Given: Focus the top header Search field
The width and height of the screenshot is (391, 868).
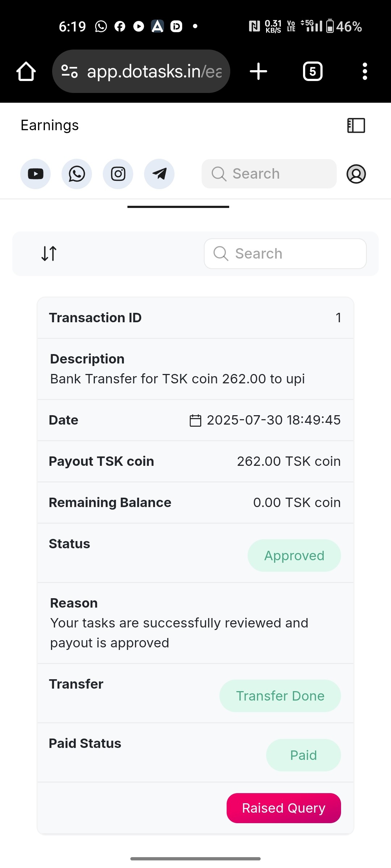Looking at the screenshot, I should pos(269,174).
